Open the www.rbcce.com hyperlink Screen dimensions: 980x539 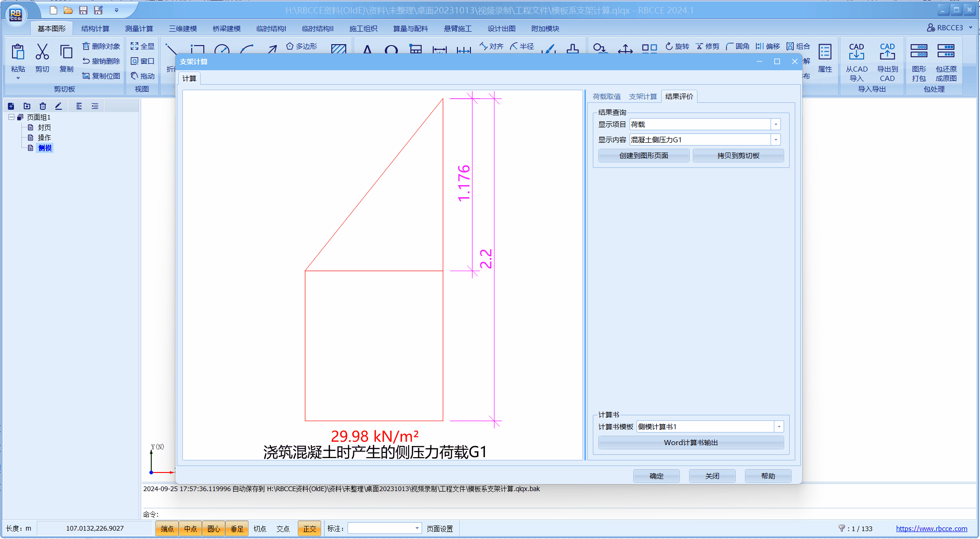[931, 529]
